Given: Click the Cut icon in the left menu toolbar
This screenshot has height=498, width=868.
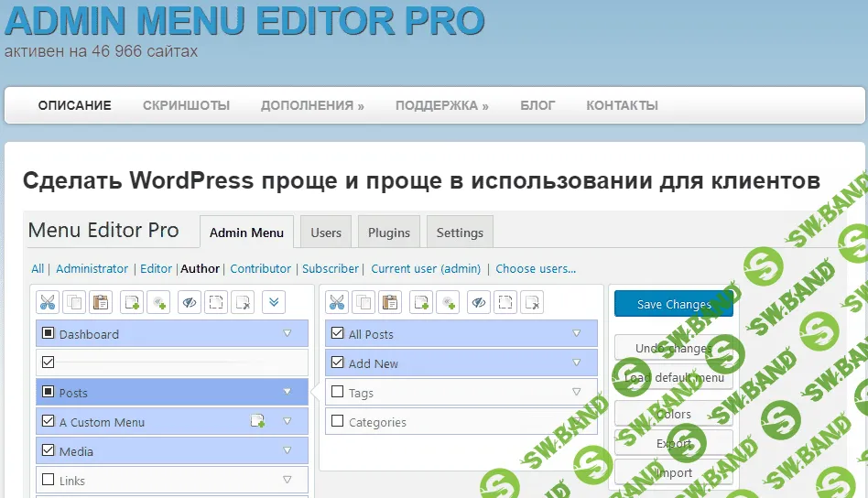Looking at the screenshot, I should point(48,303).
